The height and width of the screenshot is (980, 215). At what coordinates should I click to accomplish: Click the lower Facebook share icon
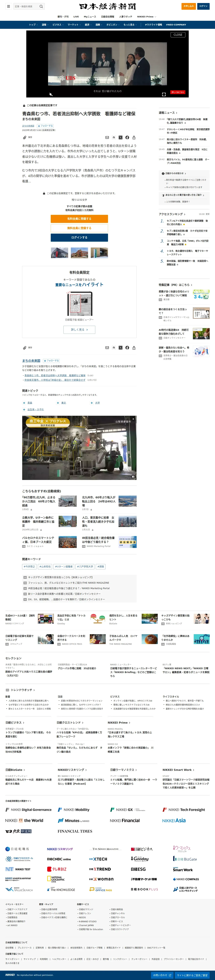[127, 348]
